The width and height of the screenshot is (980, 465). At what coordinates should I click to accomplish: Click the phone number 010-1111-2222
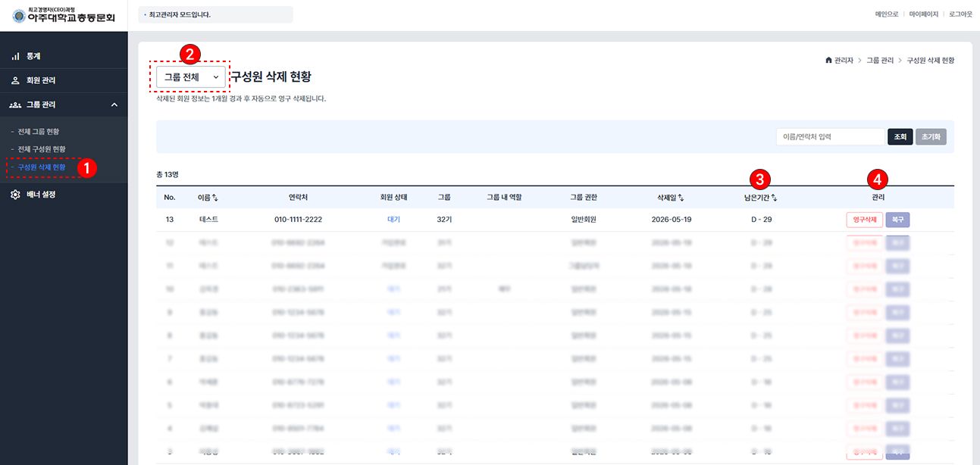[298, 220]
